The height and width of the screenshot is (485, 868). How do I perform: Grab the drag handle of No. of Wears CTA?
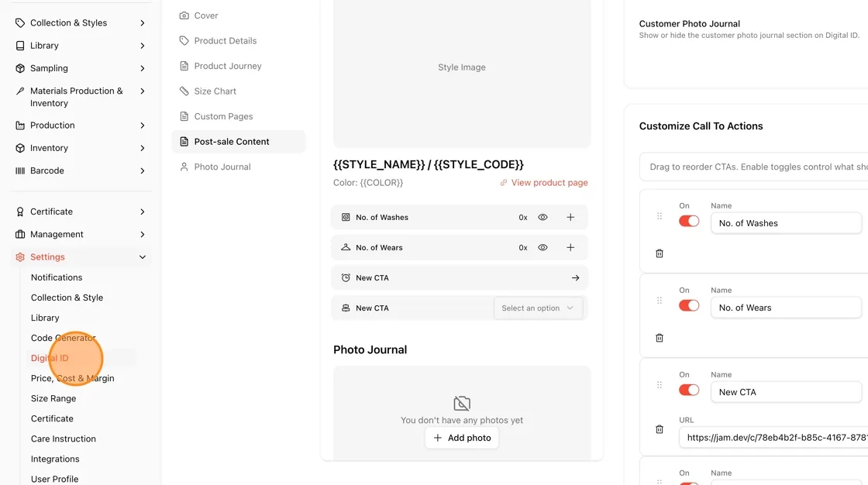(660, 301)
